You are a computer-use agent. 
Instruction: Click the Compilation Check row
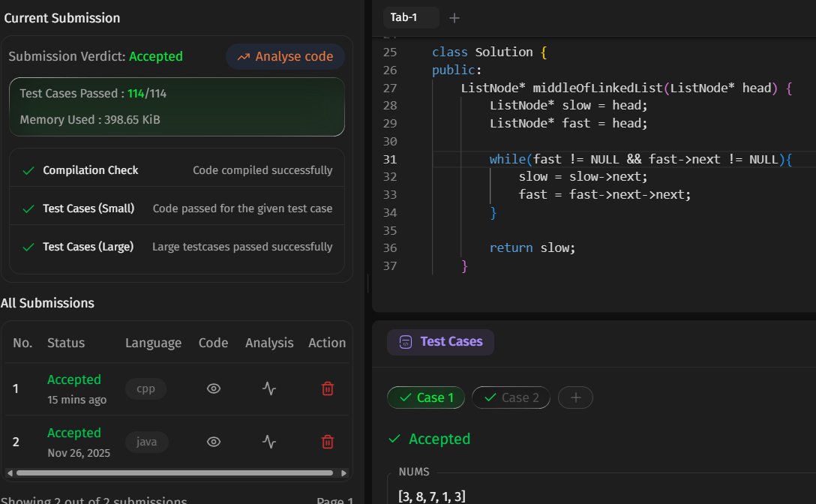pos(177,170)
